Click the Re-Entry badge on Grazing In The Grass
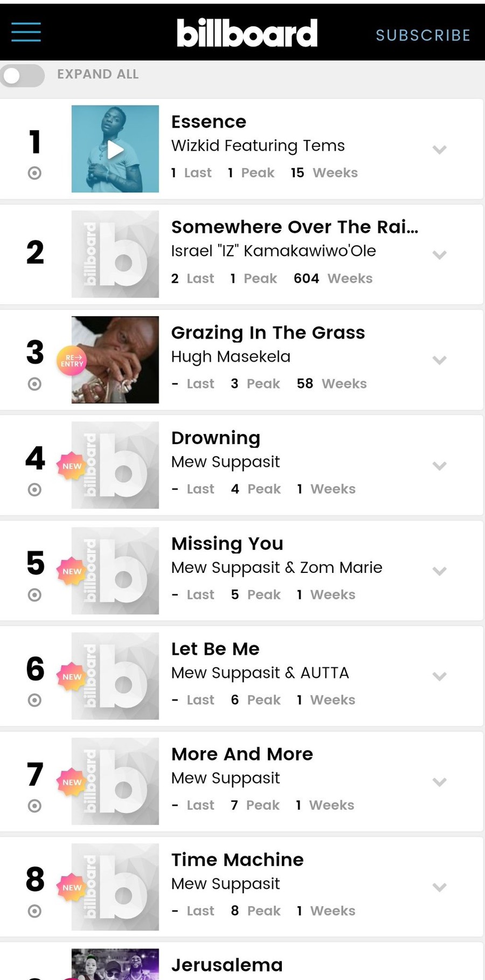 point(72,360)
